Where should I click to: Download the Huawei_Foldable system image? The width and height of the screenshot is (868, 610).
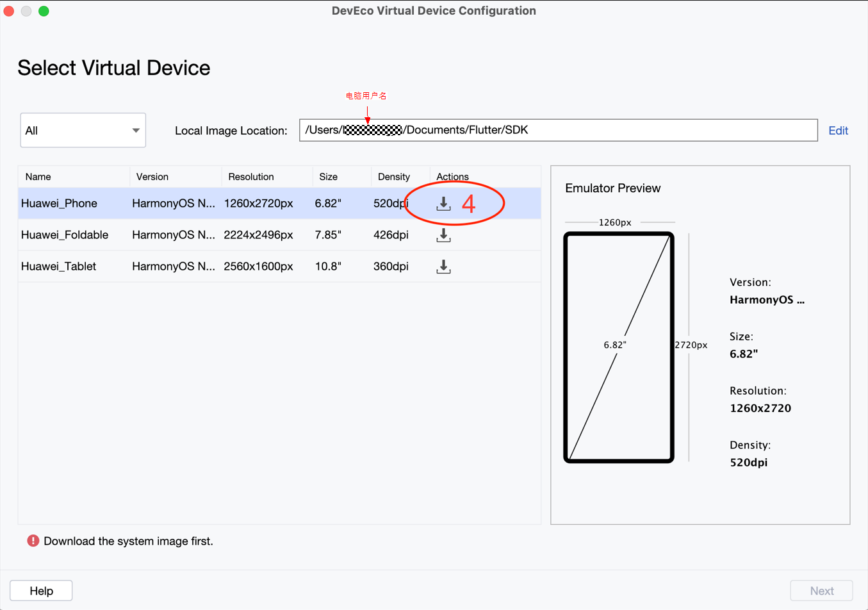(443, 235)
